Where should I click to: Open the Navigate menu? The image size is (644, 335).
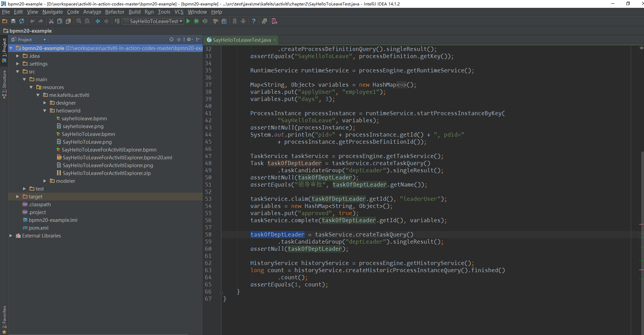point(52,12)
